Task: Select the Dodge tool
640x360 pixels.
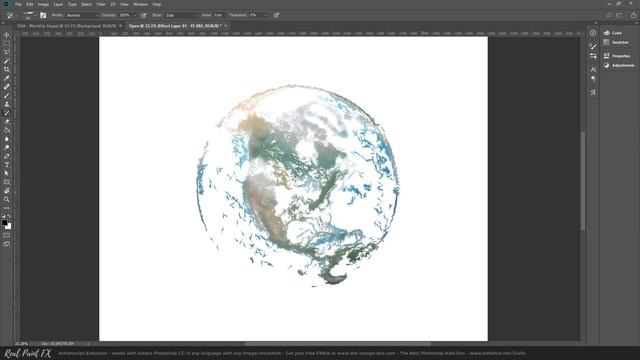Action: [7, 147]
